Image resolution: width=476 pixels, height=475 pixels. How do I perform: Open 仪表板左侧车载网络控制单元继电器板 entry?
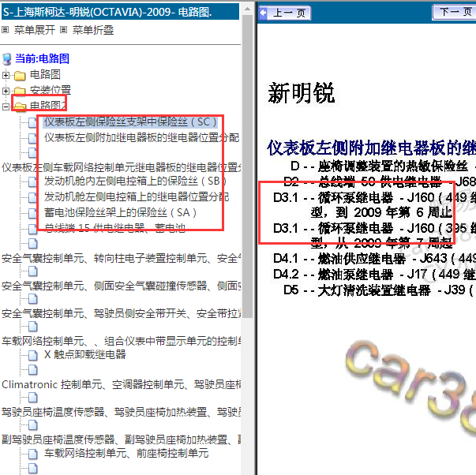tap(122, 167)
